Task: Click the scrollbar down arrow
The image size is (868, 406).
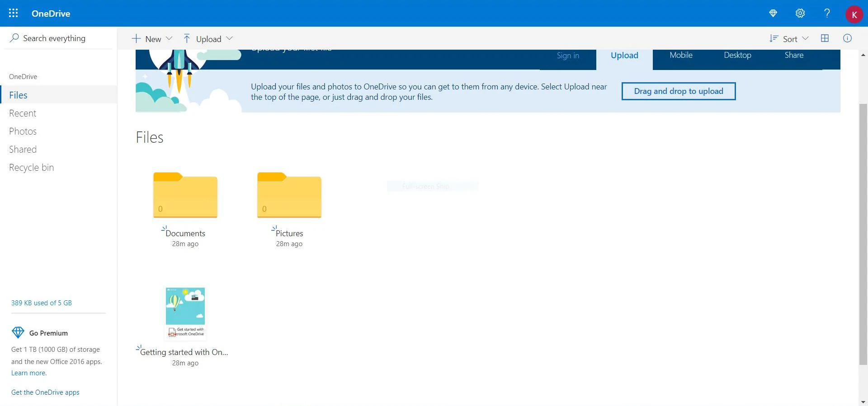Action: click(863, 401)
